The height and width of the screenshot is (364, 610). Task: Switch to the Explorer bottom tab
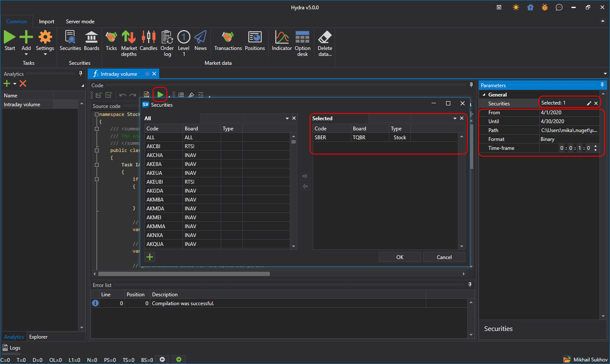39,337
